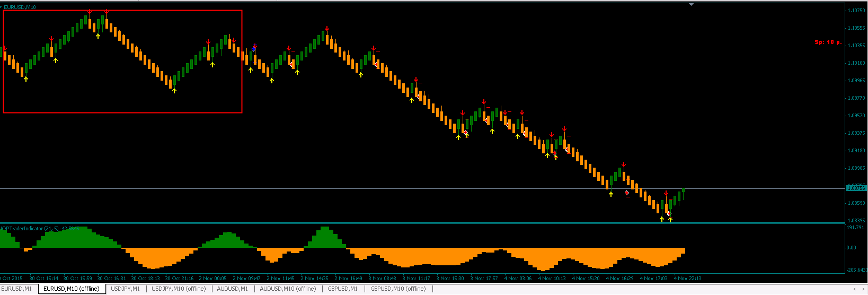Click the '3 Nov 15:30' time label
868x295 pixels.
click(x=450, y=278)
